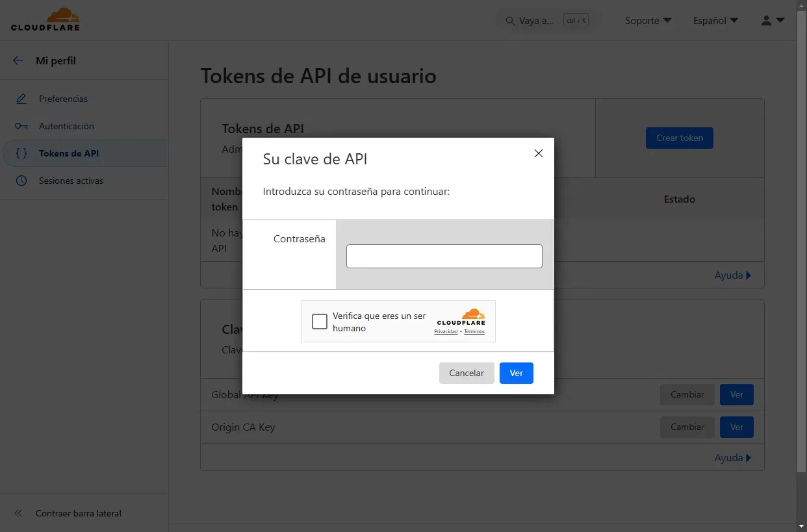807x532 pixels.
Task: Click the Cancelar button
Action: pyautogui.click(x=467, y=373)
